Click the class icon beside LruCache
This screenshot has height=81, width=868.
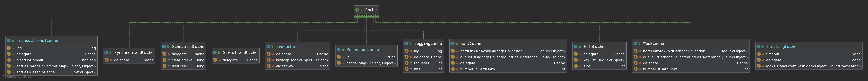[268, 47]
